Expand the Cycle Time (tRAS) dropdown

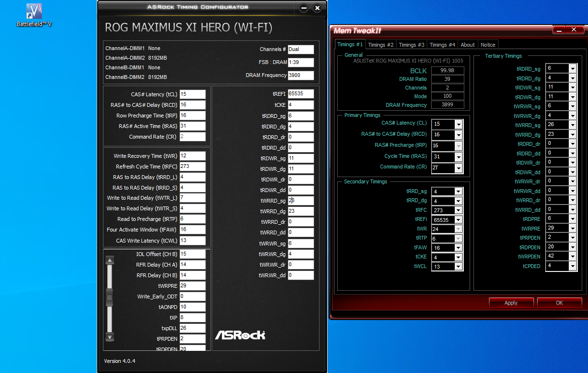point(459,157)
